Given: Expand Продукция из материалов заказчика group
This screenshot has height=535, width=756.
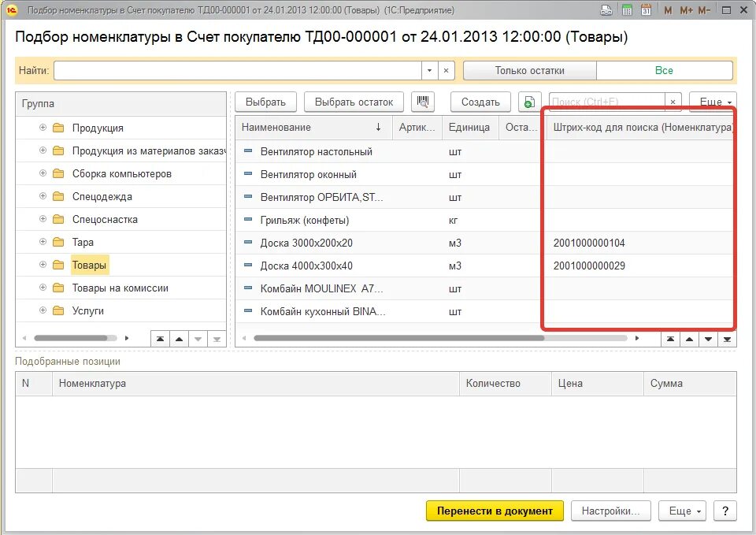Looking at the screenshot, I should 43,150.
